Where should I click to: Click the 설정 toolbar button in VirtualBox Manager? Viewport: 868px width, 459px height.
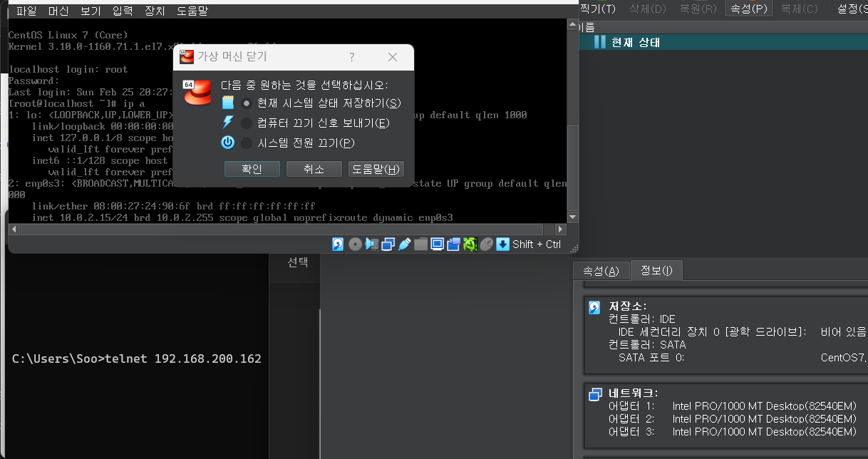tap(852, 9)
